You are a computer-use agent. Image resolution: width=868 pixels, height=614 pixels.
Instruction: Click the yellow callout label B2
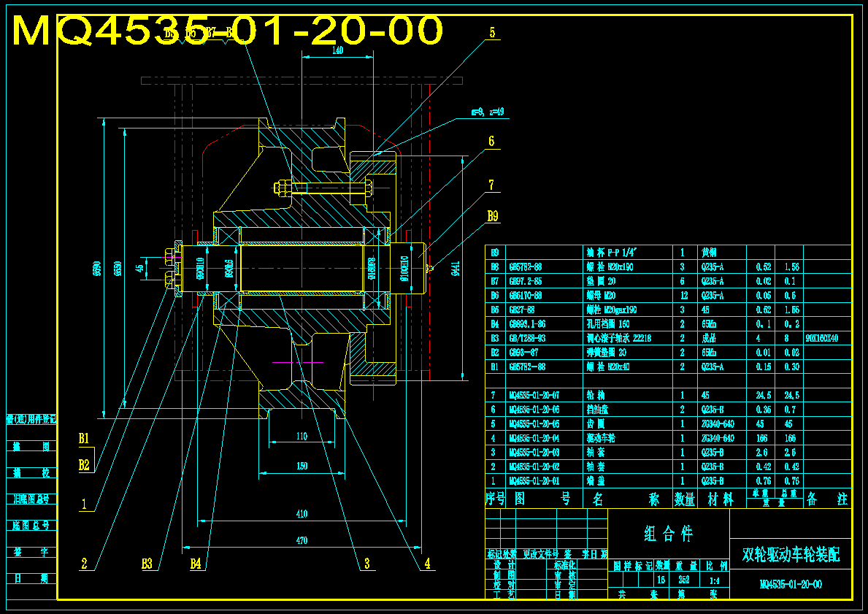click(x=84, y=465)
